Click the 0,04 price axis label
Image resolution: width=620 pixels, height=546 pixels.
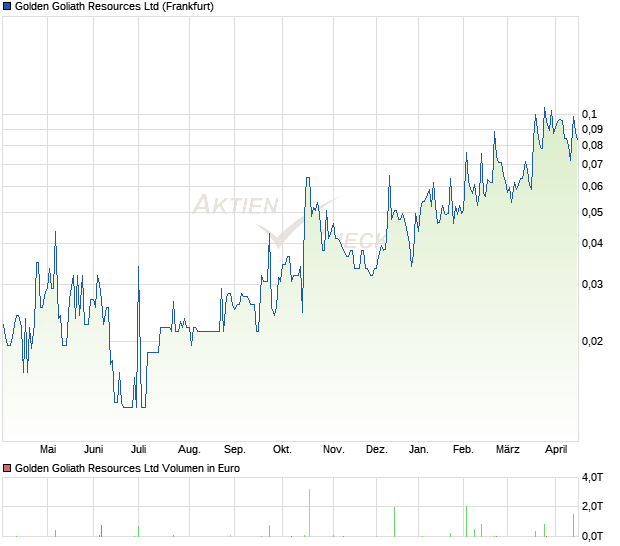click(x=592, y=243)
